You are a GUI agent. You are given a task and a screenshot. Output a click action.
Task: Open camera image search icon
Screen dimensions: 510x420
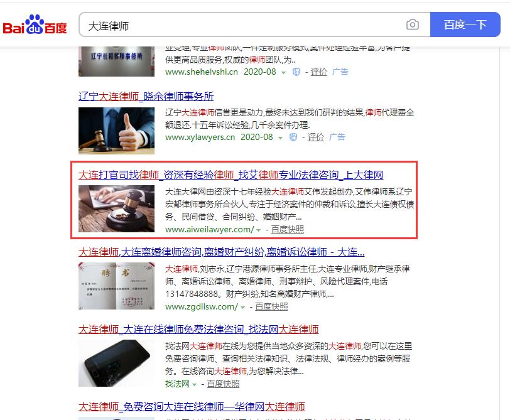[413, 24]
